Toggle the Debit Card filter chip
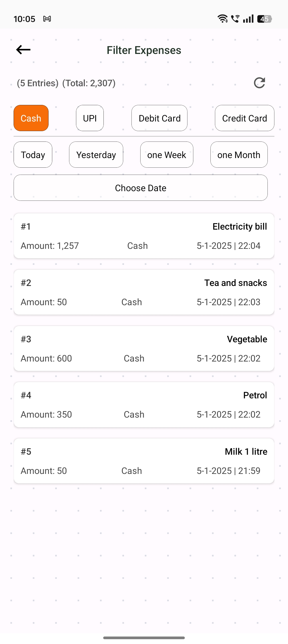This screenshot has width=288, height=644. coord(159,118)
